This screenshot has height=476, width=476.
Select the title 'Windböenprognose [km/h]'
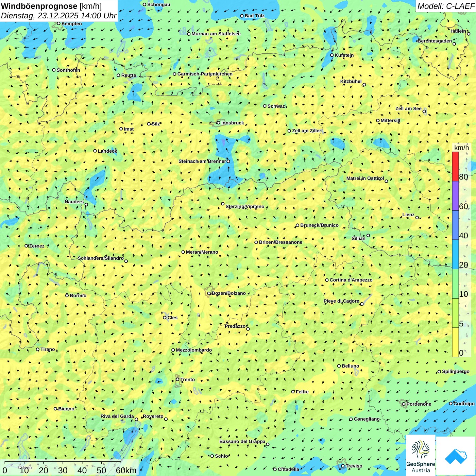51,6
